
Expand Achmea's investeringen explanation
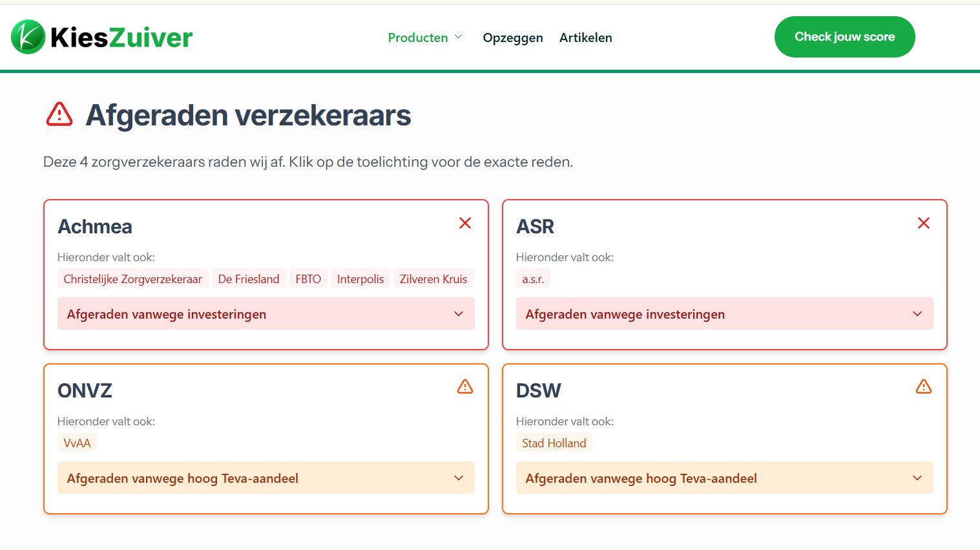pyautogui.click(x=266, y=314)
